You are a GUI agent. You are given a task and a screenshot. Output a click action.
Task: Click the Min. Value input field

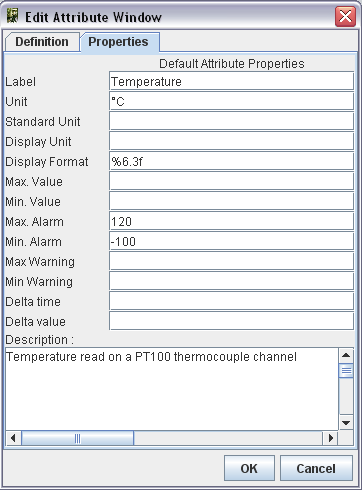(x=232, y=201)
